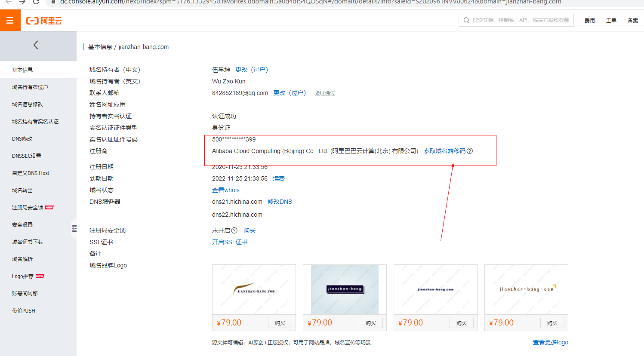
Task: Toggle the sidebar collapse handle
Action: (74, 228)
